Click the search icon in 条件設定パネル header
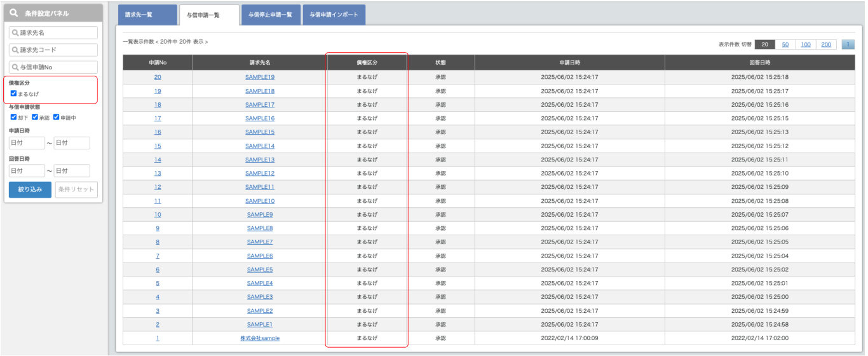This screenshot has width=868, height=356. click(x=14, y=13)
